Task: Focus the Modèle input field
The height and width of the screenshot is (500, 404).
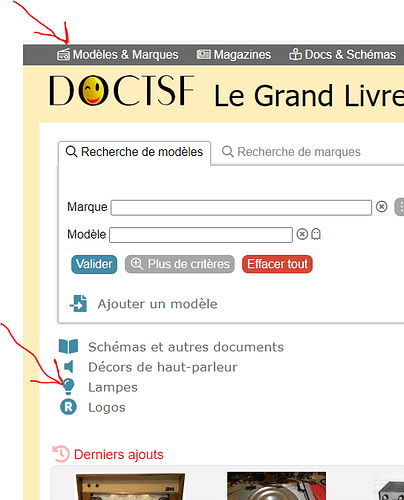Action: coord(201,235)
